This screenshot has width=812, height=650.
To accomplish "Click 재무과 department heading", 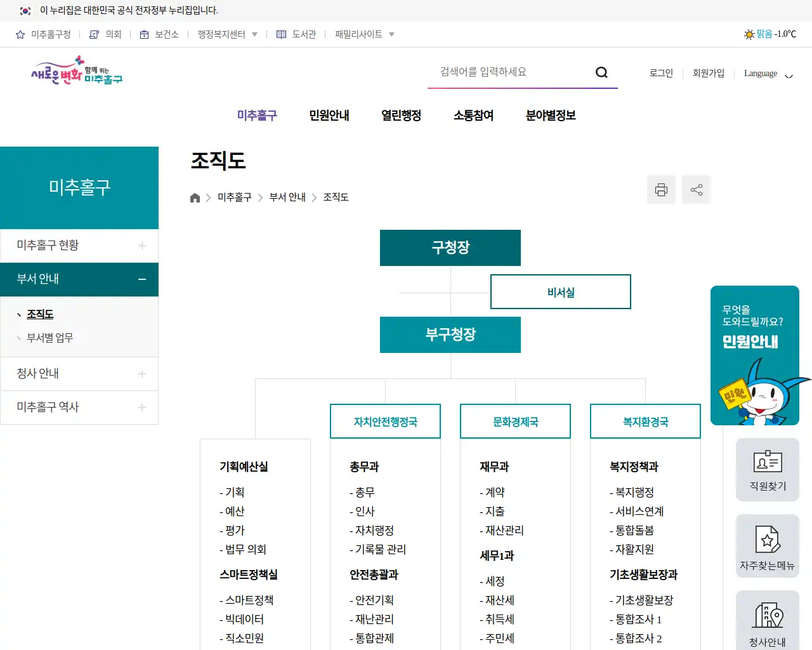I will [x=494, y=467].
